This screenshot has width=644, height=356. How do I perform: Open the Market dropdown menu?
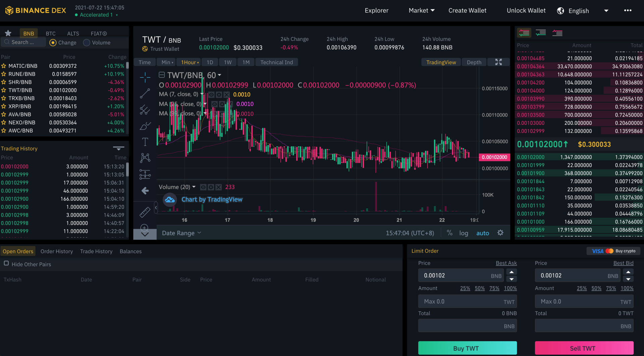coord(421,10)
